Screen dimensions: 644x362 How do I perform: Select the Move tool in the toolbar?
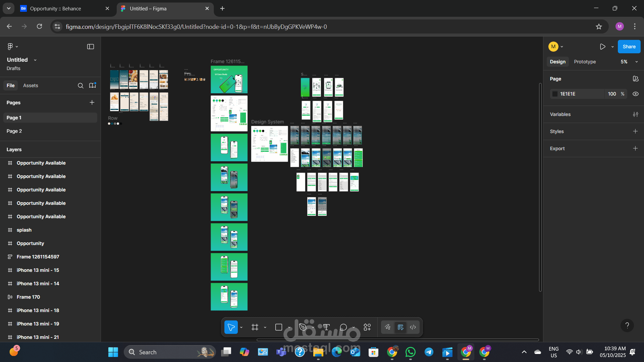(x=231, y=327)
